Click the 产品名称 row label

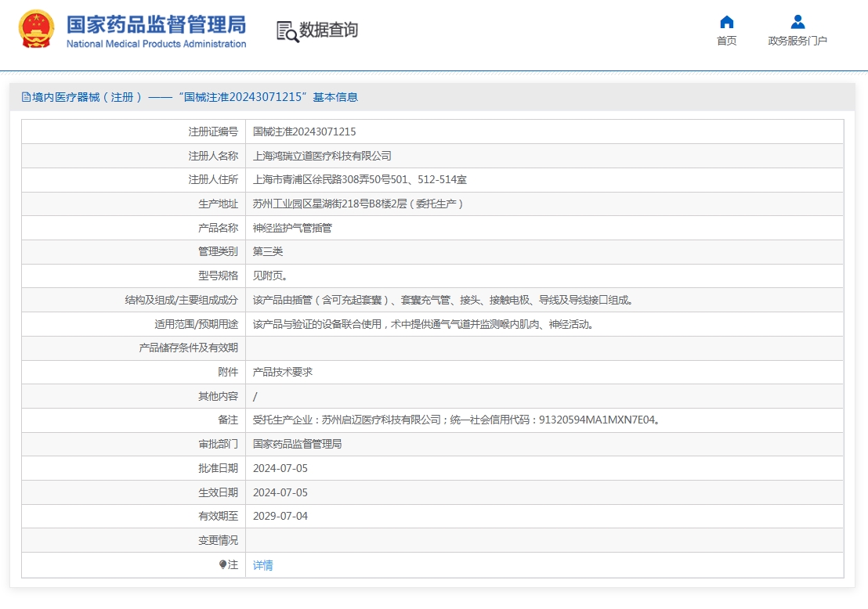point(218,228)
